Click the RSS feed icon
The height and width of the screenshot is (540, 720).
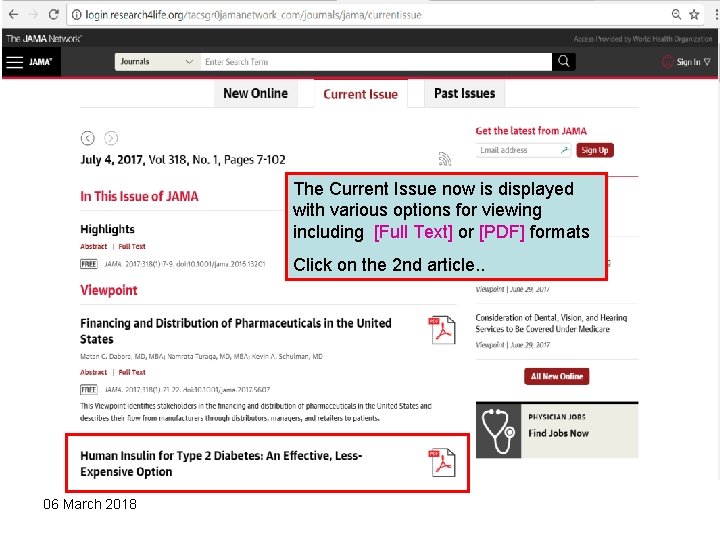444,159
